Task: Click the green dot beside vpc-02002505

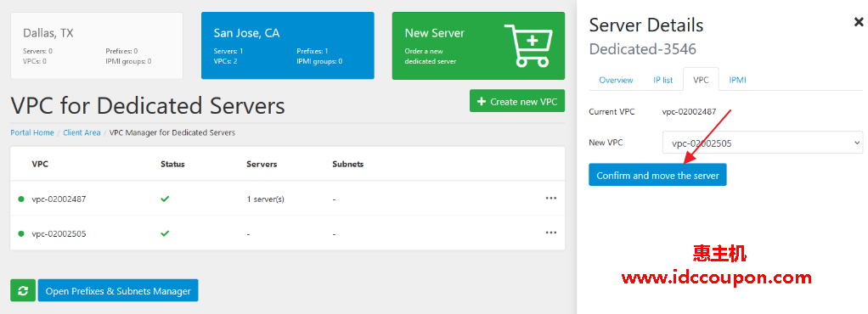Action: [x=21, y=233]
